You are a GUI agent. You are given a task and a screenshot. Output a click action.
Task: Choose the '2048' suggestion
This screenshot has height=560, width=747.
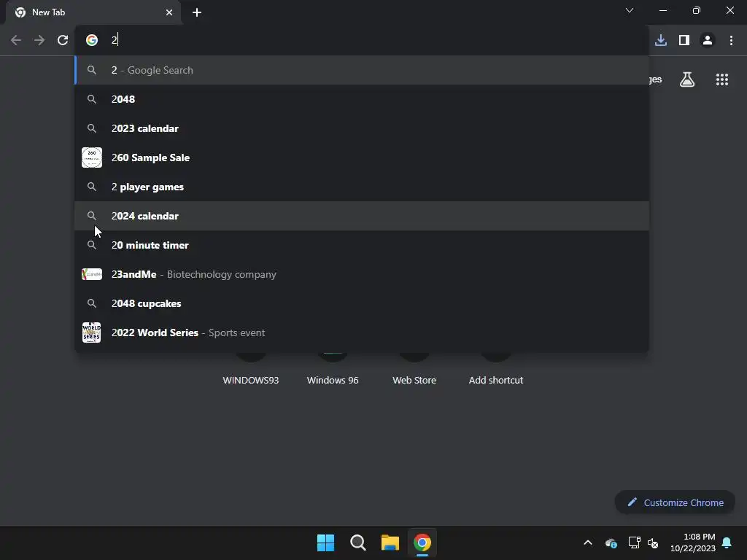(x=362, y=99)
